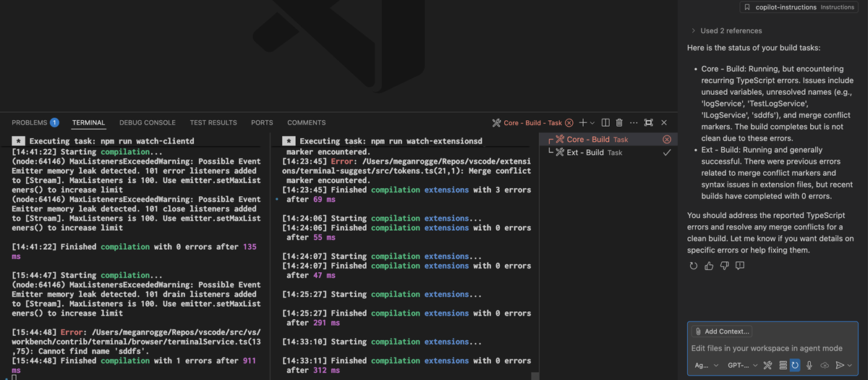
Task: Start voice chat with microphone icon
Action: [x=809, y=366]
